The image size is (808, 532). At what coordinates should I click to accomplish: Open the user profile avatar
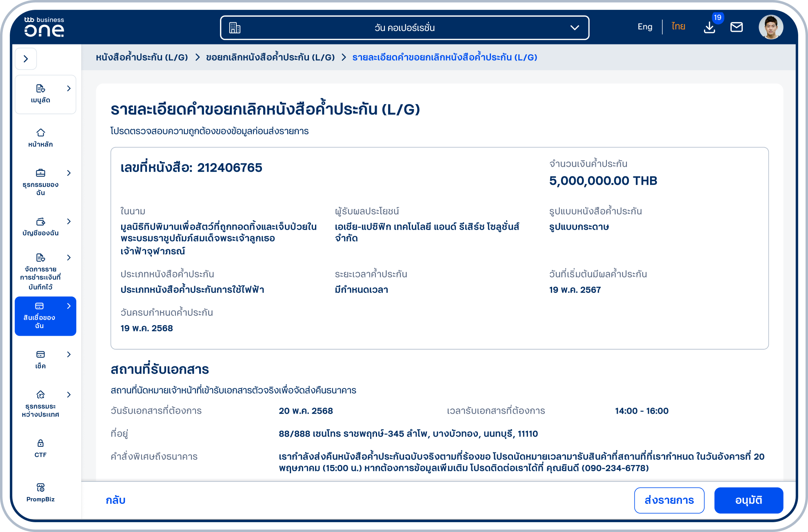pyautogui.click(x=771, y=27)
